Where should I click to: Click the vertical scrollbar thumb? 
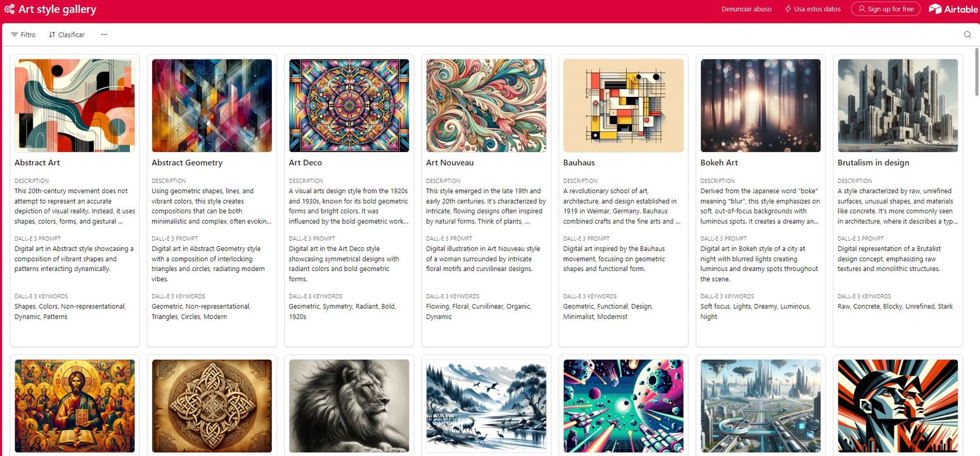click(x=977, y=70)
